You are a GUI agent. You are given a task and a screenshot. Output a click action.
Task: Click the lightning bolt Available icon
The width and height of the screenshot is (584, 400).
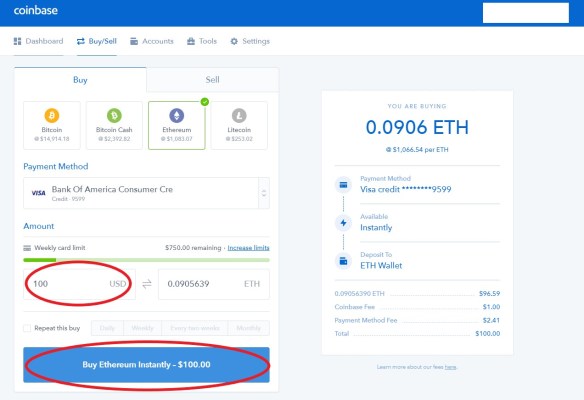point(343,223)
